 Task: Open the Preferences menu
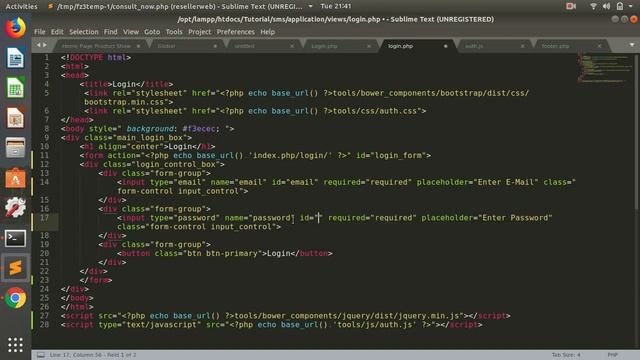click(236, 32)
